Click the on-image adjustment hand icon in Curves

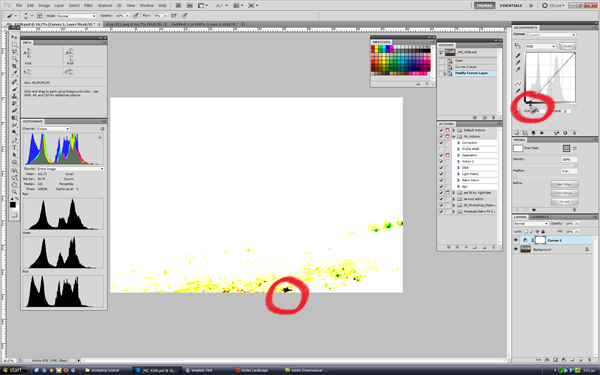pyautogui.click(x=517, y=46)
